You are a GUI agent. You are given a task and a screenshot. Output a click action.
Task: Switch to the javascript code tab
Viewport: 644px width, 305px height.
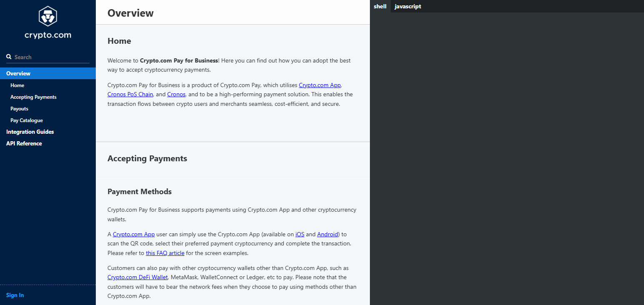[408, 6]
